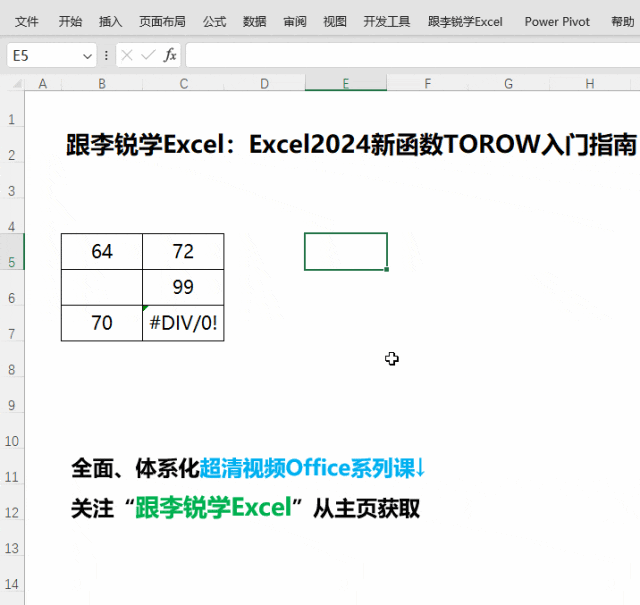The width and height of the screenshot is (640, 605).
Task: Click cell containing 64
Action: (x=102, y=251)
